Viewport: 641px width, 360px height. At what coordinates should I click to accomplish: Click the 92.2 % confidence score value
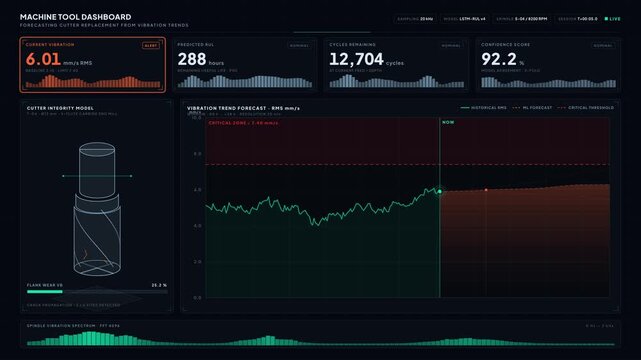pos(499,60)
